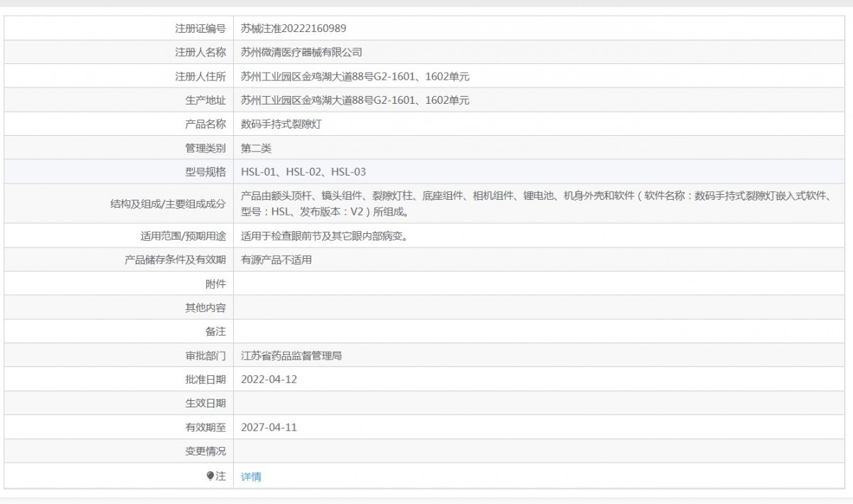This screenshot has width=853, height=504.
Task: Click the production address value in 生产地址 row
Action: pos(355,100)
